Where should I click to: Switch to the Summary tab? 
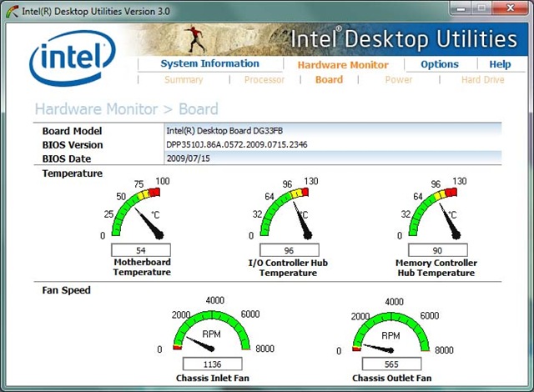click(x=184, y=80)
